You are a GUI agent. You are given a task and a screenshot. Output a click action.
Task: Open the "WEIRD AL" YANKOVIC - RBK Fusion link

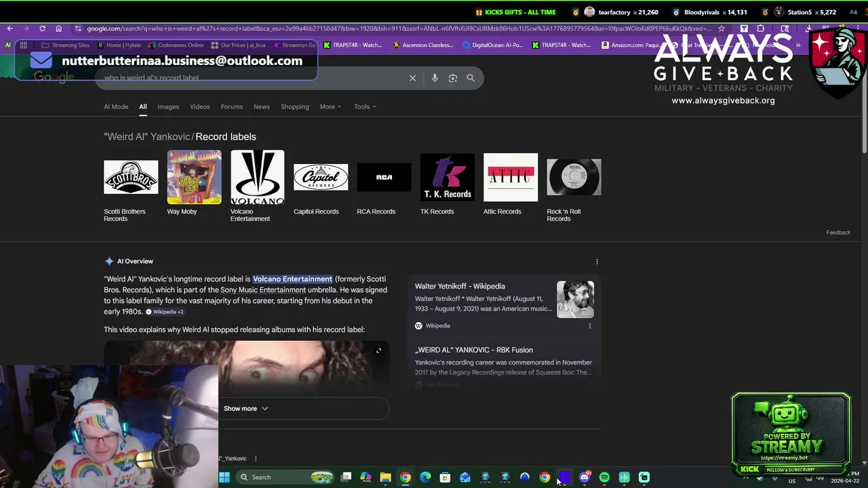tap(474, 350)
